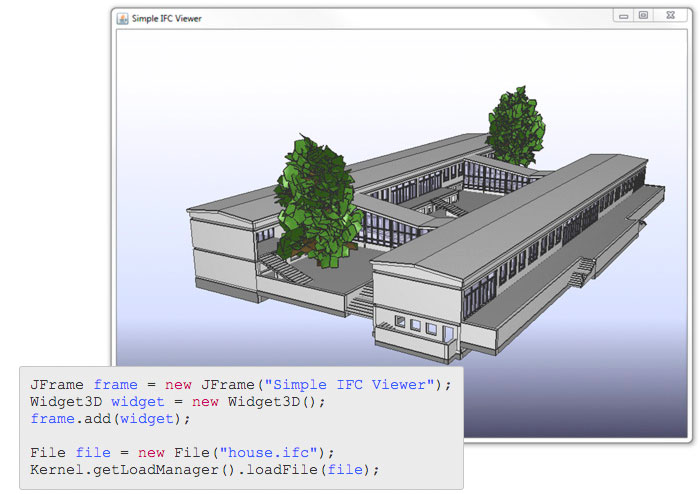700x494 pixels.
Task: Minimize the Simple IFC Viewer window
Action: (624, 16)
